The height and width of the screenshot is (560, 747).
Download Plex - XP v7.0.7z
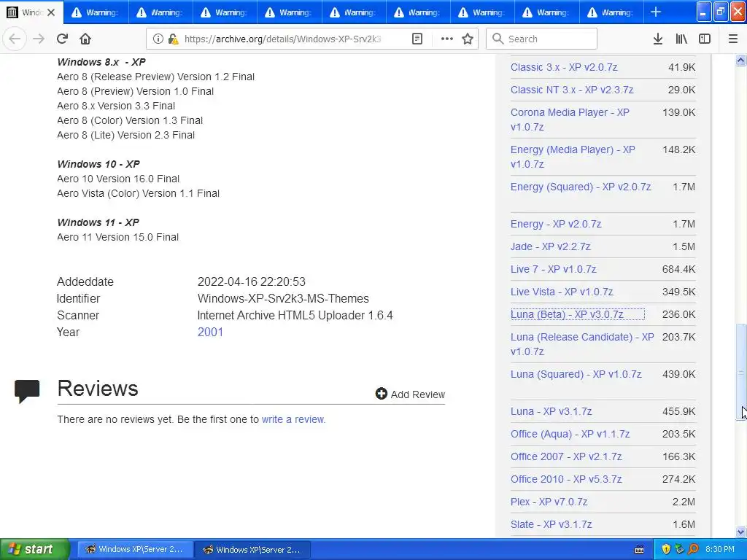549,502
